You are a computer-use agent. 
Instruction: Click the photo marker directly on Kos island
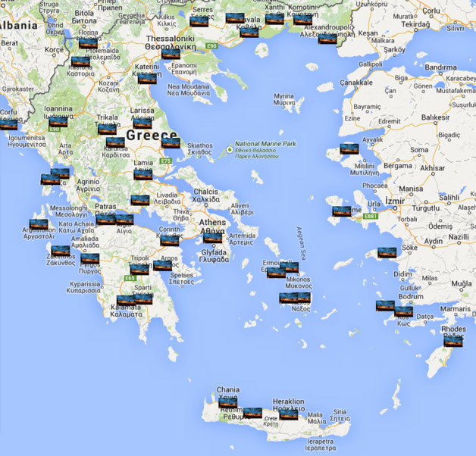403,311
